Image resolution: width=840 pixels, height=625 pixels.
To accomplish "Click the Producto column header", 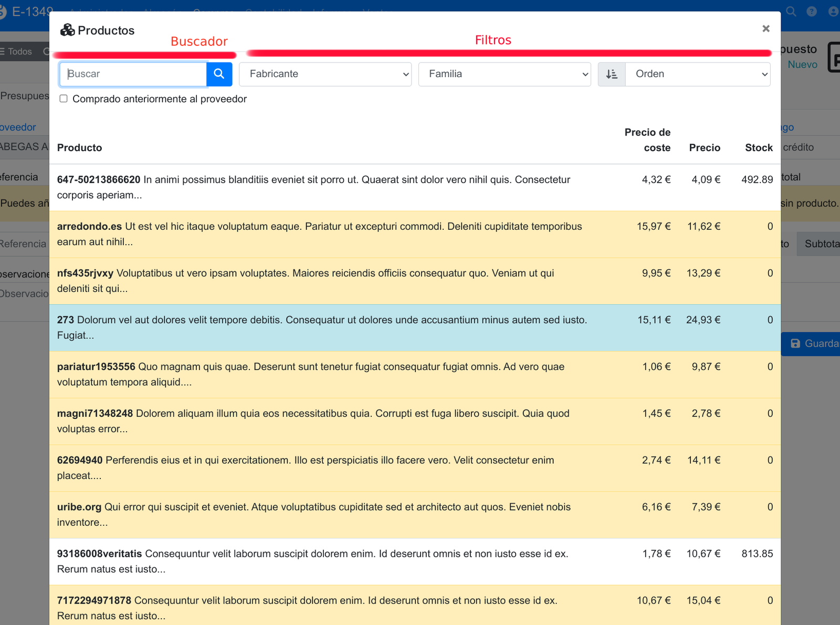I will tap(80, 148).
